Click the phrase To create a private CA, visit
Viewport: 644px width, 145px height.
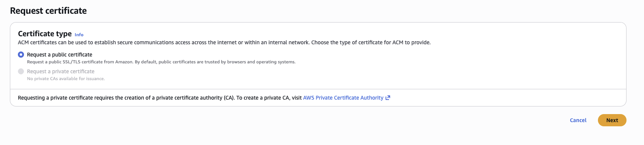[269, 98]
